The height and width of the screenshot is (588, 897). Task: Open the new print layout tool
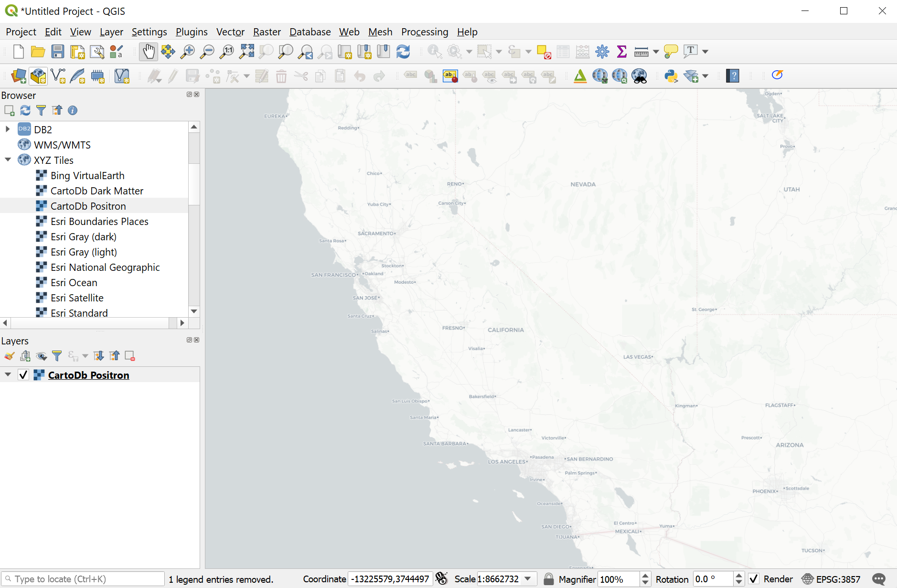[x=77, y=52]
